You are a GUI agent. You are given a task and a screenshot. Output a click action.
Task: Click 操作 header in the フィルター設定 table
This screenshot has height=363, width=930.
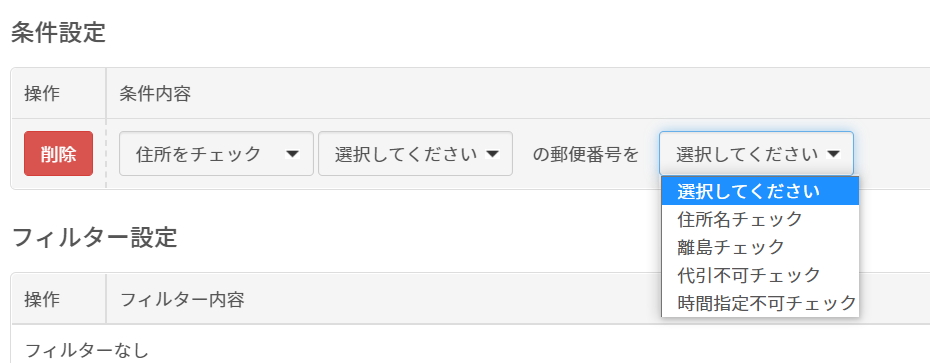(42, 300)
